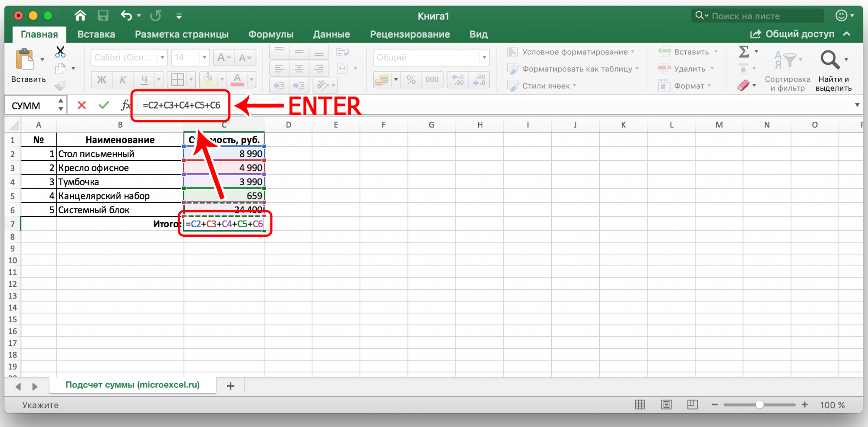Open the Разметка страницы tab
Viewport: 868px width, 427px height.
coord(182,34)
